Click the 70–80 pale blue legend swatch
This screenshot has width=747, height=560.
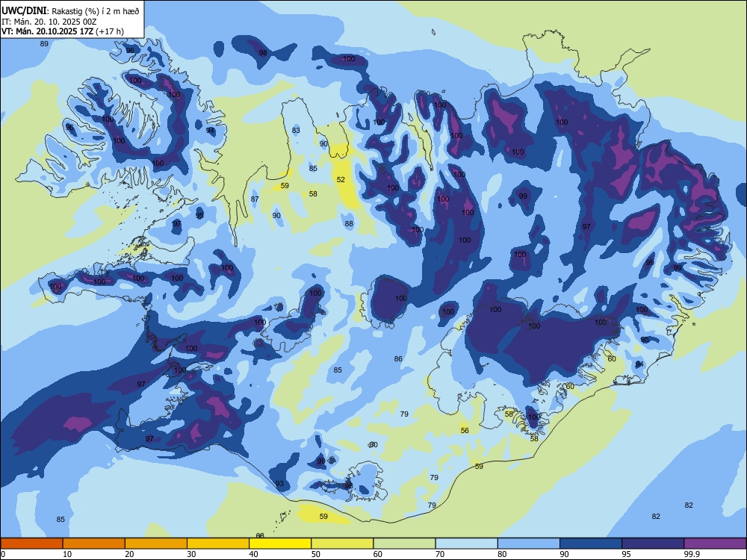coord(466,544)
